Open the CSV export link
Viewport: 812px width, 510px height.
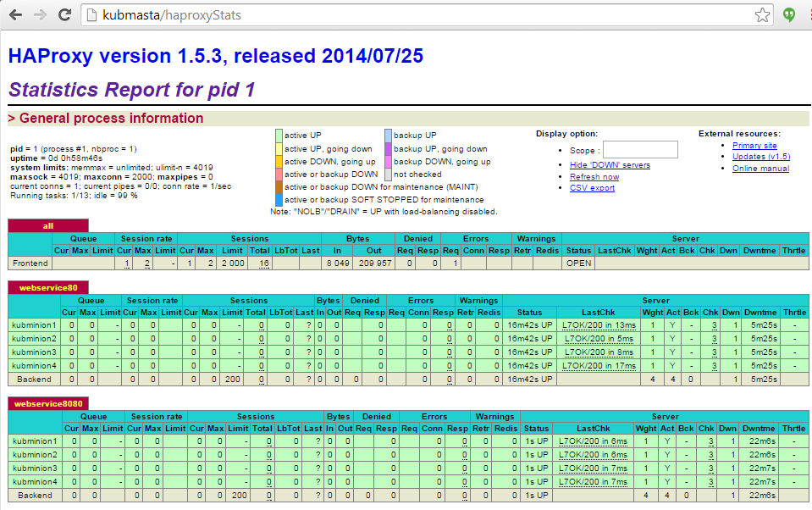coord(592,188)
